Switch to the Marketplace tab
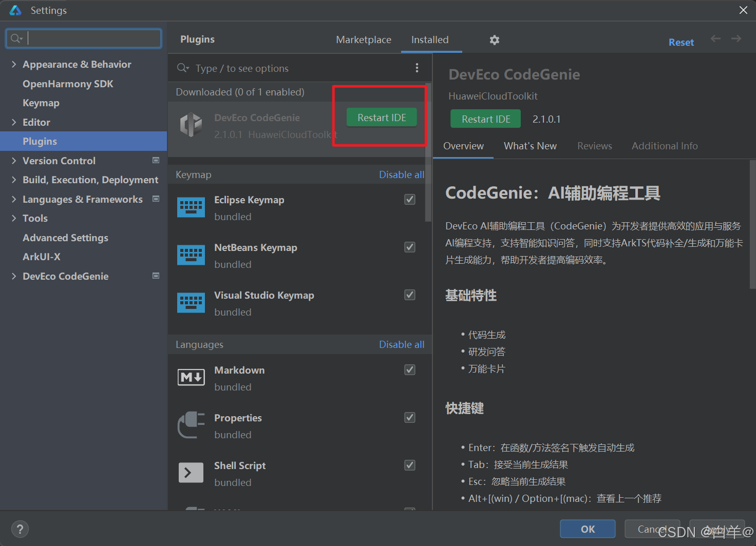The image size is (756, 546). point(364,40)
